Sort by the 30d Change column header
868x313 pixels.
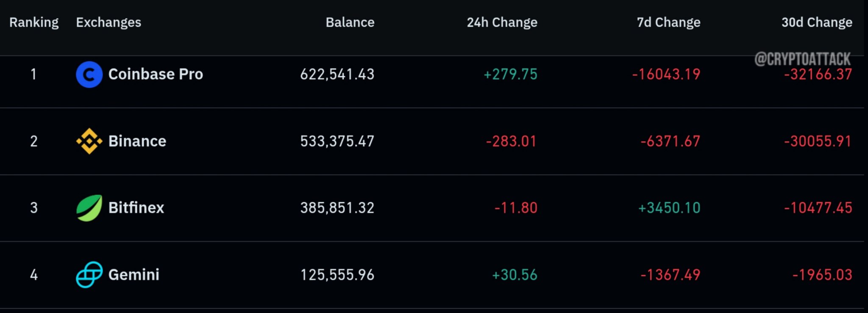tap(817, 22)
